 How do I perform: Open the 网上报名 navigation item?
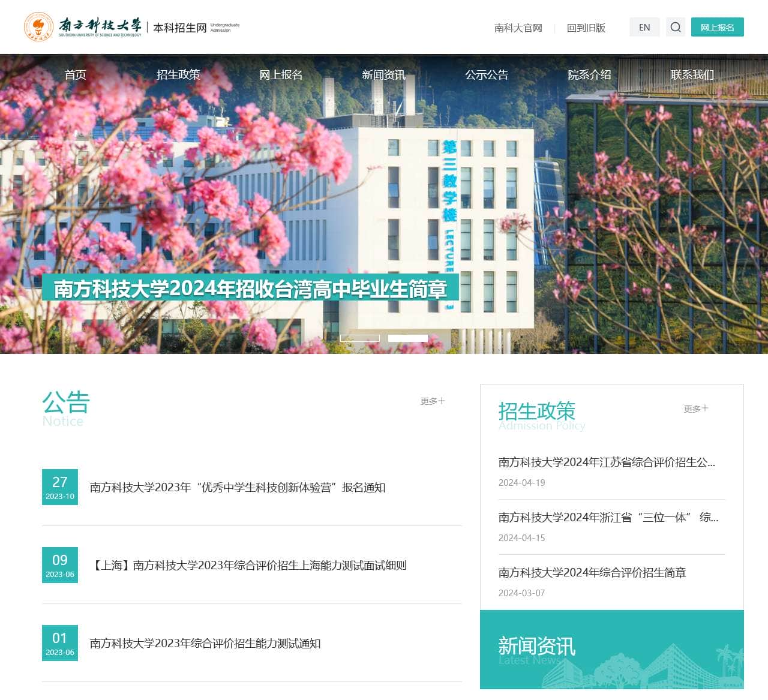tap(281, 75)
